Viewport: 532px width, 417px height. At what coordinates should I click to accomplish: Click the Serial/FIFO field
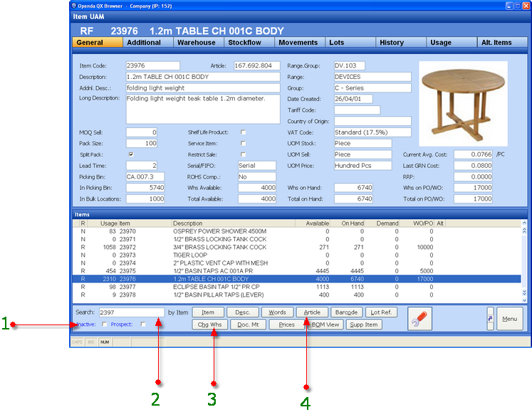[257, 166]
